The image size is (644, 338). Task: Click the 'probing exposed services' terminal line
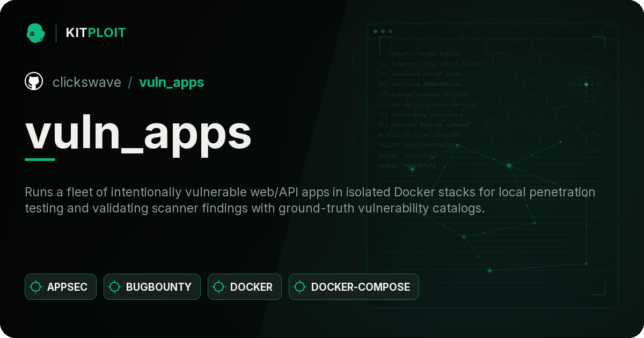point(423,94)
